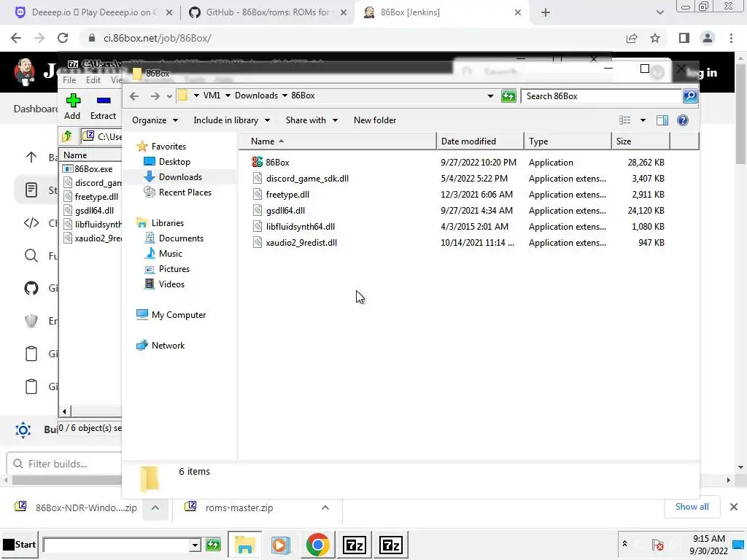
Task: Reload the Chrome page
Action: pyautogui.click(x=63, y=38)
